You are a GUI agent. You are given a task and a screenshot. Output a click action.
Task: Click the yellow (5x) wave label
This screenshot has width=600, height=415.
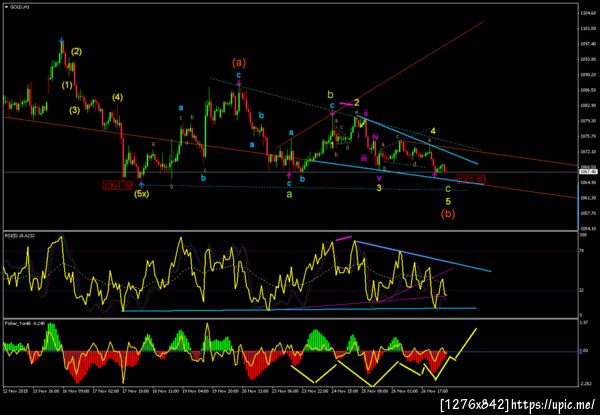click(x=141, y=194)
